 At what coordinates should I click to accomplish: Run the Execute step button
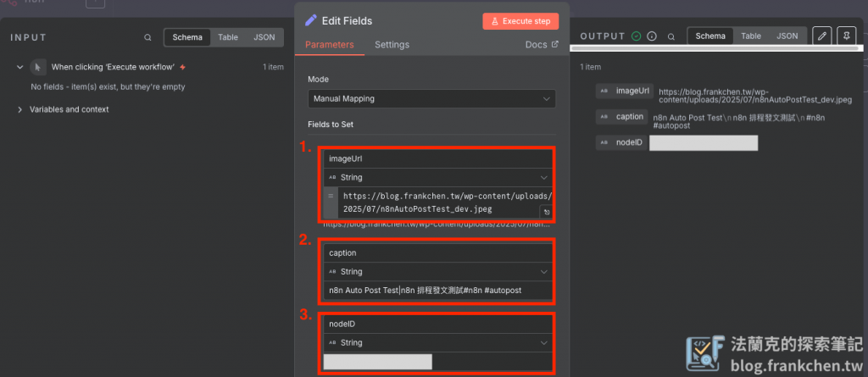tap(520, 21)
